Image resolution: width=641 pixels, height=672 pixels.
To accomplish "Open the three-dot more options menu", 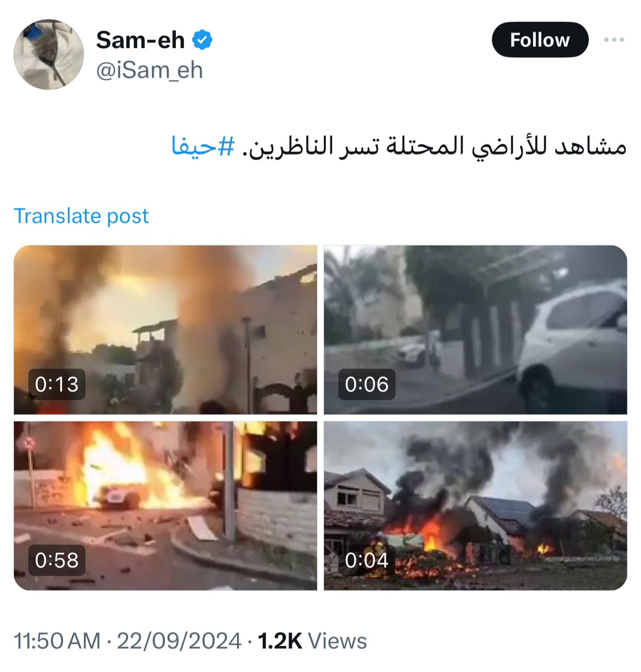I will [x=614, y=40].
